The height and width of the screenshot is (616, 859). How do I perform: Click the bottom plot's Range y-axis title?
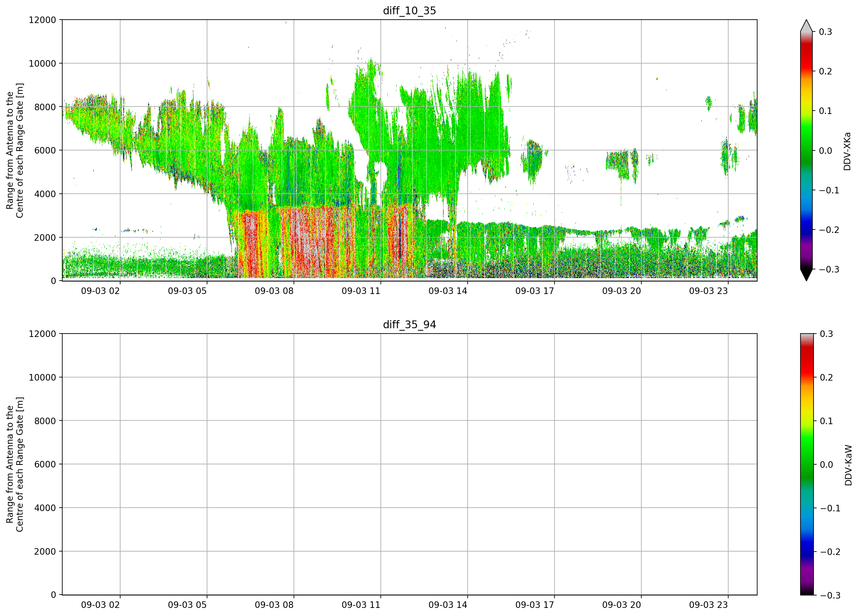point(15,464)
